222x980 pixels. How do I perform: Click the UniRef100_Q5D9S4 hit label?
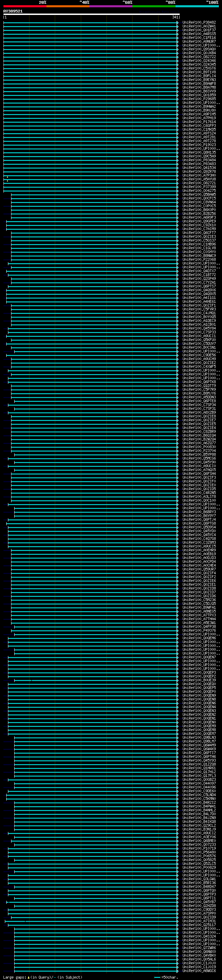(199, 527)
